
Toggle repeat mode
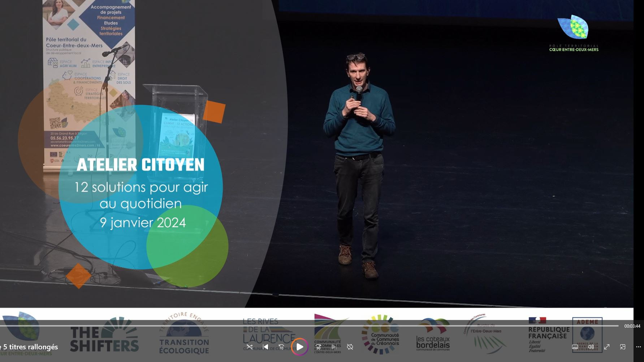pyautogui.click(x=350, y=347)
